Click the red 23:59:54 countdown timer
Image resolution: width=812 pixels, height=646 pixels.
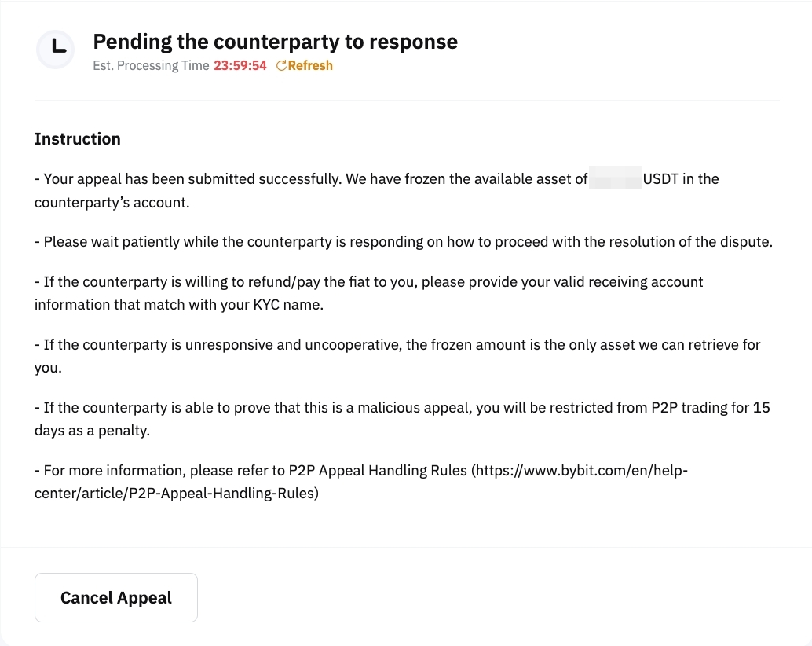coord(240,66)
